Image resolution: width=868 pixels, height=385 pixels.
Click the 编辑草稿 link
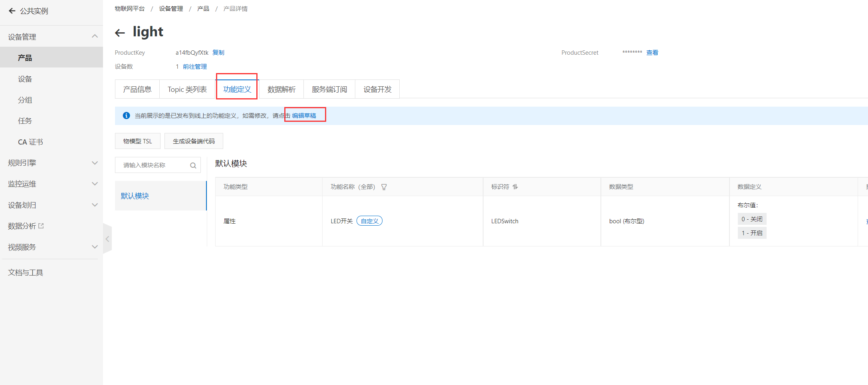pos(304,115)
